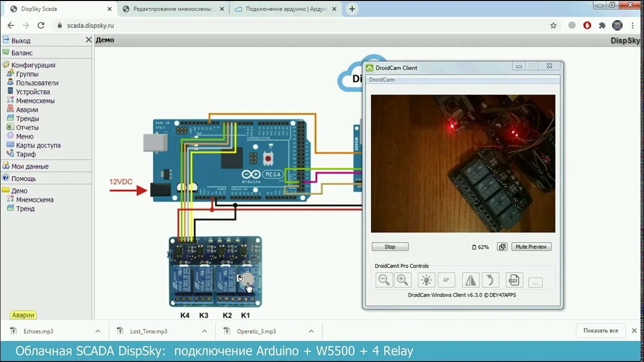
Task: Open the Echoes.mp3 download options chevron
Action: (x=98, y=331)
